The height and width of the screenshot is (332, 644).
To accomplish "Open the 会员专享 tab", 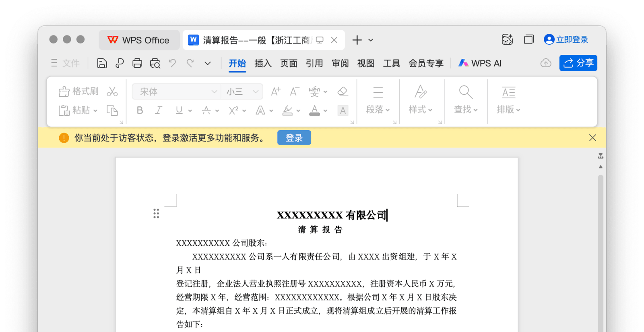I will [x=426, y=63].
